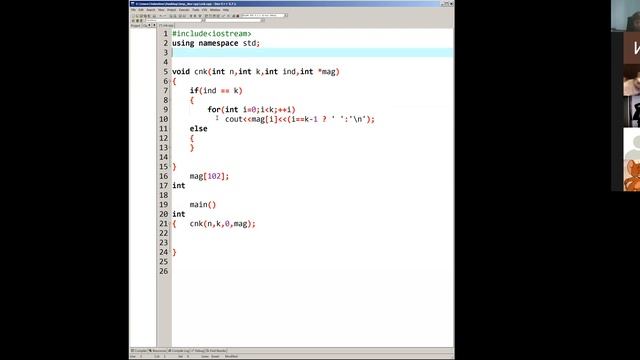This screenshot has width=640, height=360.
Task: Click the 'for(int i=0;i<k;++i)' loop line
Action: [x=251, y=109]
